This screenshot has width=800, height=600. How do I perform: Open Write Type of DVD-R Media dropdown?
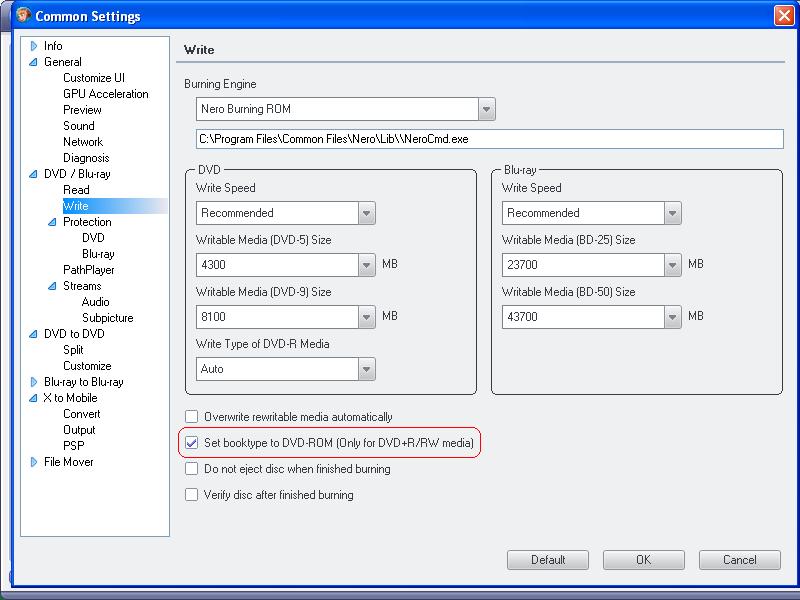coord(366,369)
